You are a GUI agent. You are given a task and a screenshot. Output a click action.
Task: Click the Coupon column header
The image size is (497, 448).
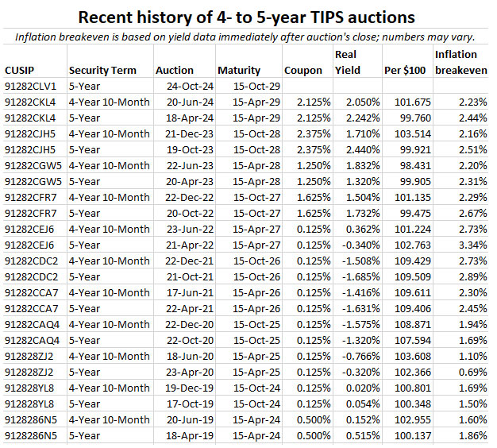[x=302, y=71]
